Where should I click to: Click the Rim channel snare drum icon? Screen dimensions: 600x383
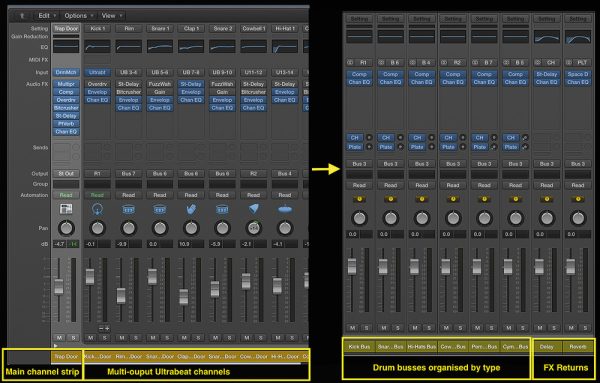pyautogui.click(x=129, y=209)
